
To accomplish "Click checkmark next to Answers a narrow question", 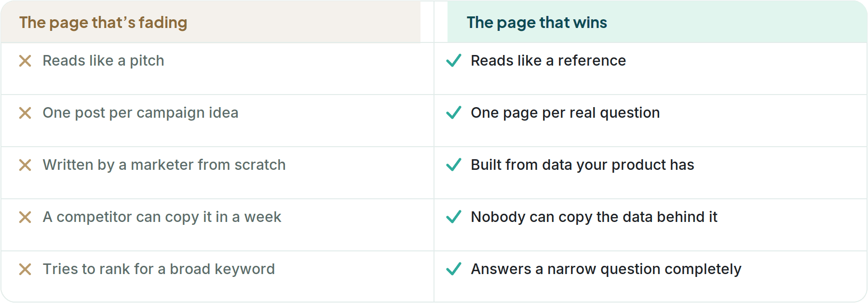I will pyautogui.click(x=454, y=269).
